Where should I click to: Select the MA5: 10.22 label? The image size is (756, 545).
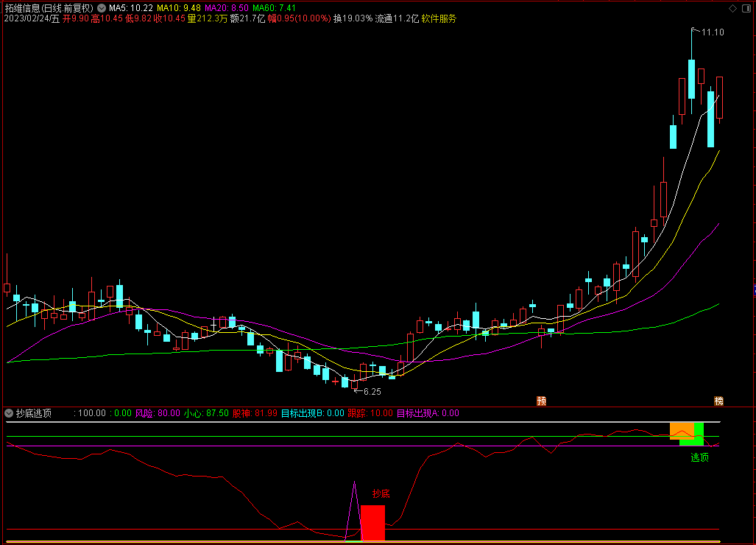130,8
